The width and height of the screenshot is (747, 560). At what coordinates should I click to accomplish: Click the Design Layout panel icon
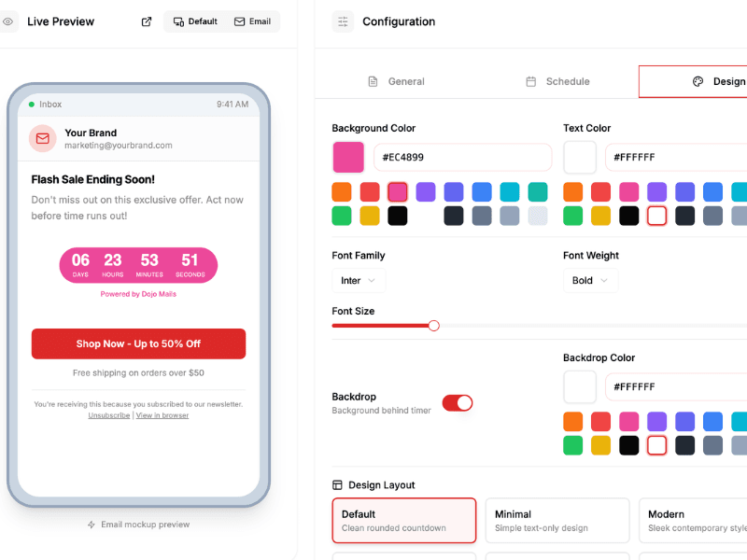click(x=335, y=484)
